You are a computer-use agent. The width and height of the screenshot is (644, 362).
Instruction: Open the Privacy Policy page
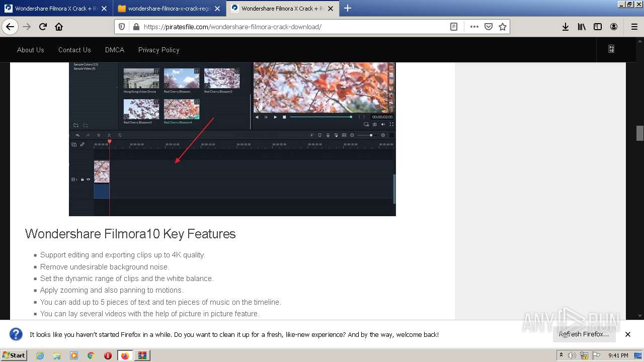pyautogui.click(x=159, y=50)
